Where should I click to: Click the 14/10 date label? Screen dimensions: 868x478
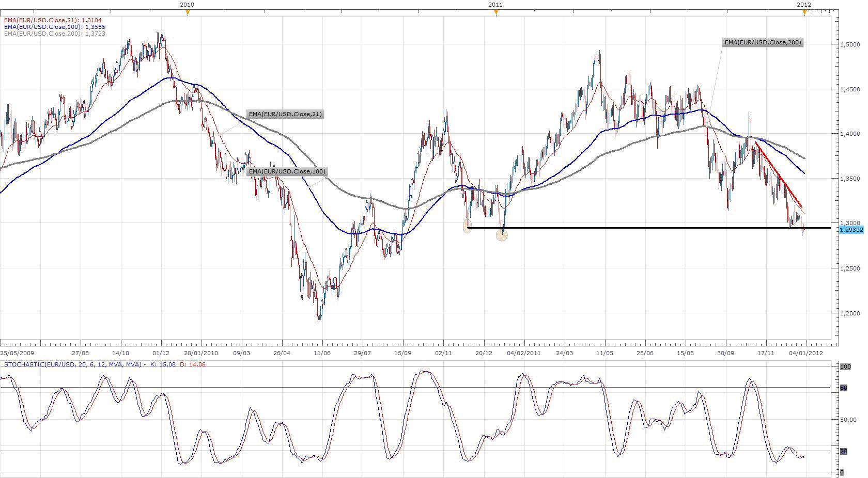click(120, 353)
